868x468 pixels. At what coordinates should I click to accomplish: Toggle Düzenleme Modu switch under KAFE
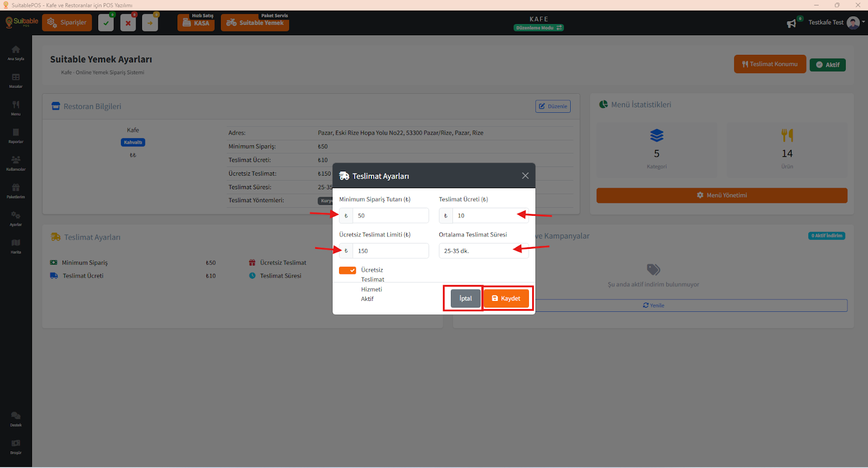[539, 28]
